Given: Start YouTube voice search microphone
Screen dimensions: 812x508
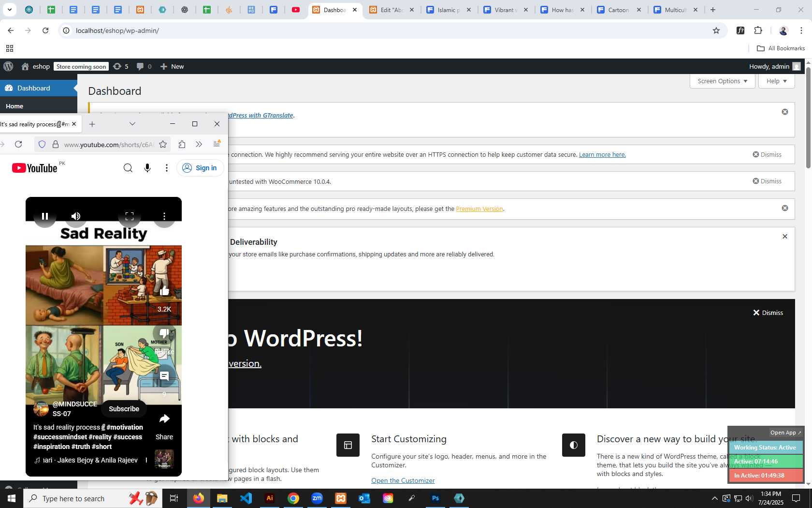Looking at the screenshot, I should 147,168.
